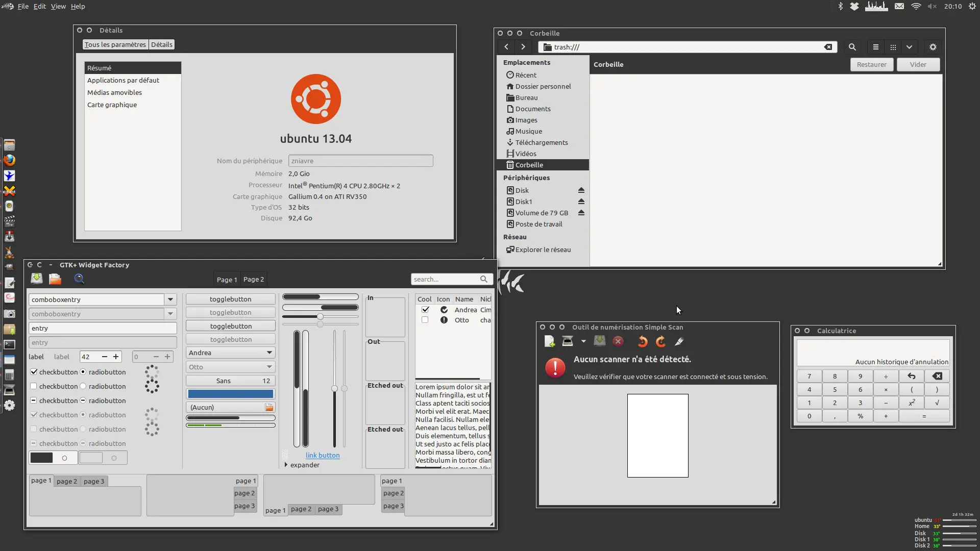Check the Otto row Cool checkbox
Image resolution: width=980 pixels, height=551 pixels.
[x=425, y=320]
